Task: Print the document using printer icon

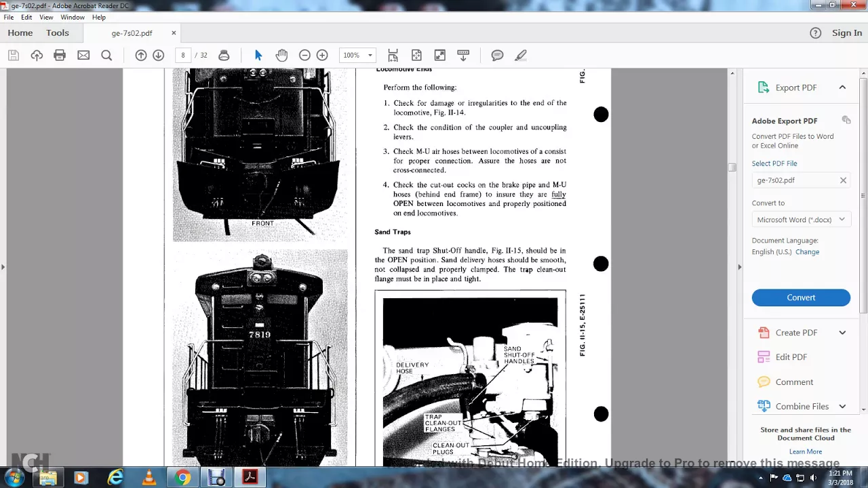Action: pyautogui.click(x=60, y=55)
